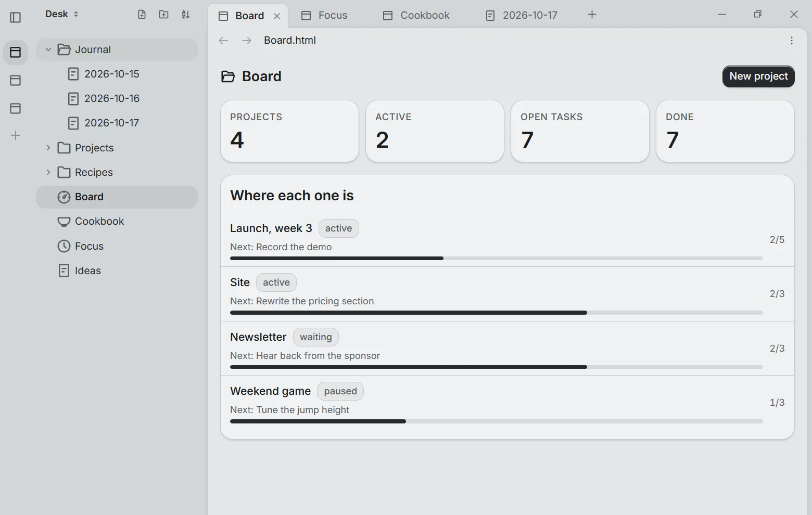Create a new folder from the sidebar header
812x515 pixels.
163,15
